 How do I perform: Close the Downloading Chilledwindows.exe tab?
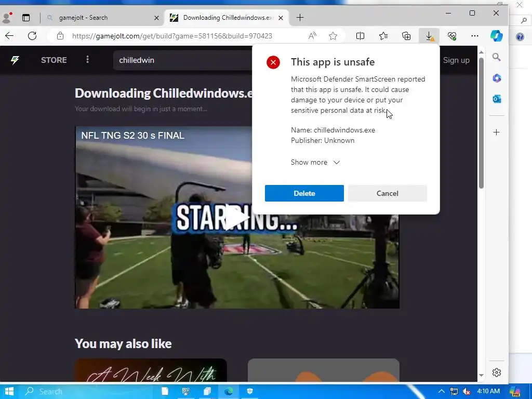[281, 18]
